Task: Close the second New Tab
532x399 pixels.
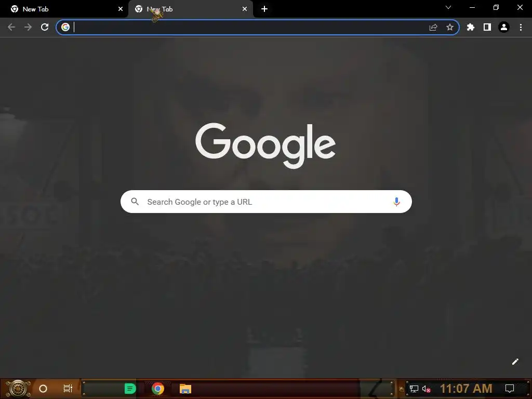Action: 245,9
